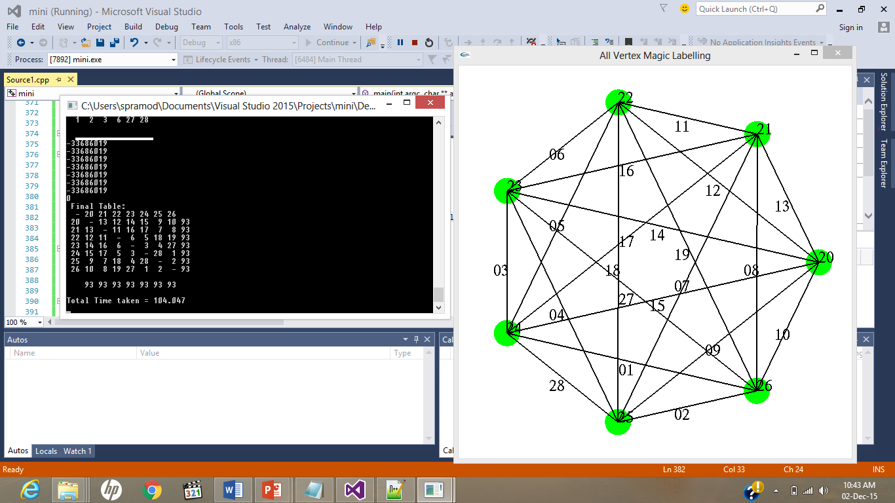Open HP support assistant taskbar icon
This screenshot has height=503, width=895.
(x=111, y=490)
